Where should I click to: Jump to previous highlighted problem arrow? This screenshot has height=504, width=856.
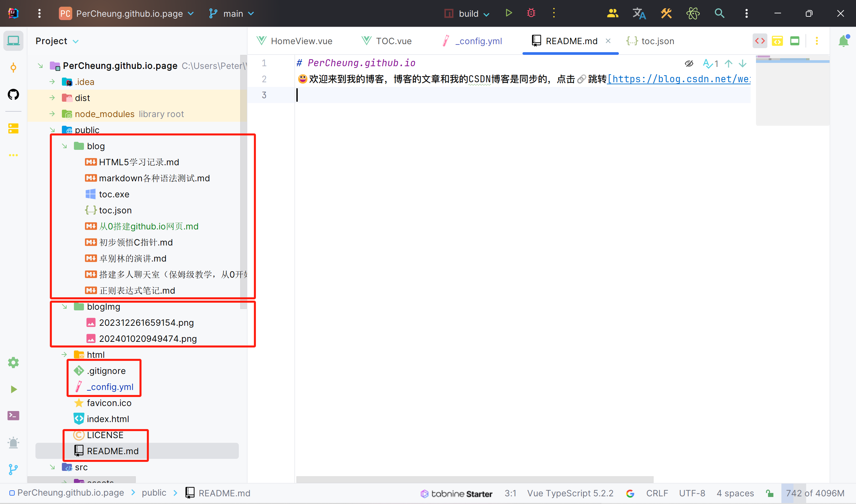(728, 64)
